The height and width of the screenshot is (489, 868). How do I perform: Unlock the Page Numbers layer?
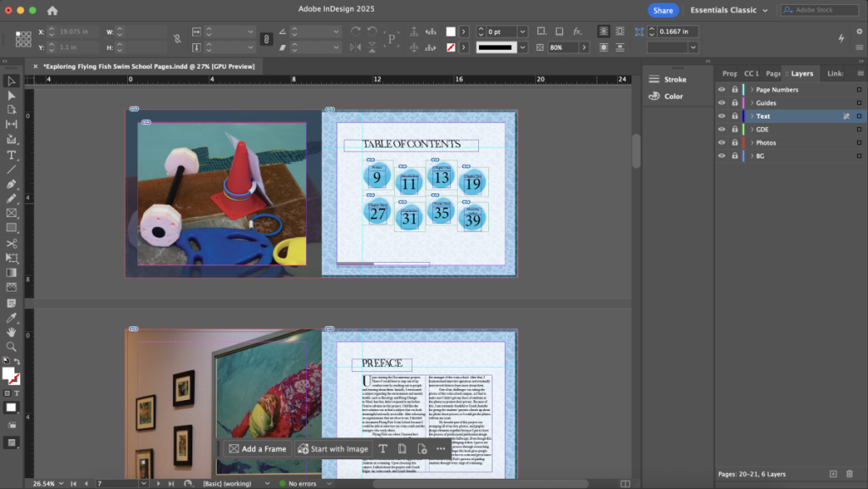(735, 90)
